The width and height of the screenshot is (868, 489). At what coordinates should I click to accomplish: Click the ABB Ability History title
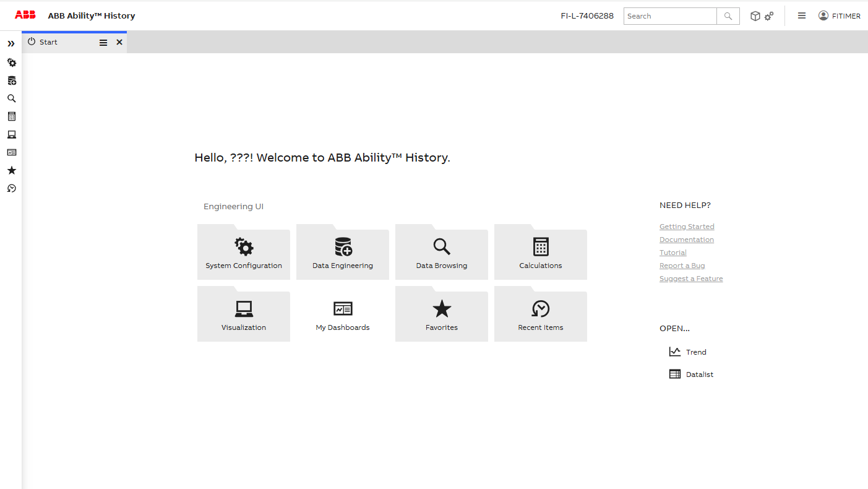coord(92,16)
